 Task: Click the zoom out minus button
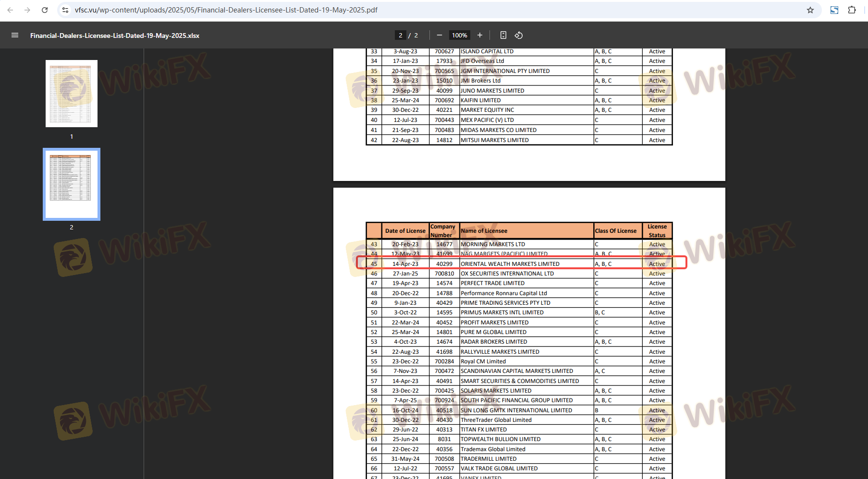click(x=439, y=35)
